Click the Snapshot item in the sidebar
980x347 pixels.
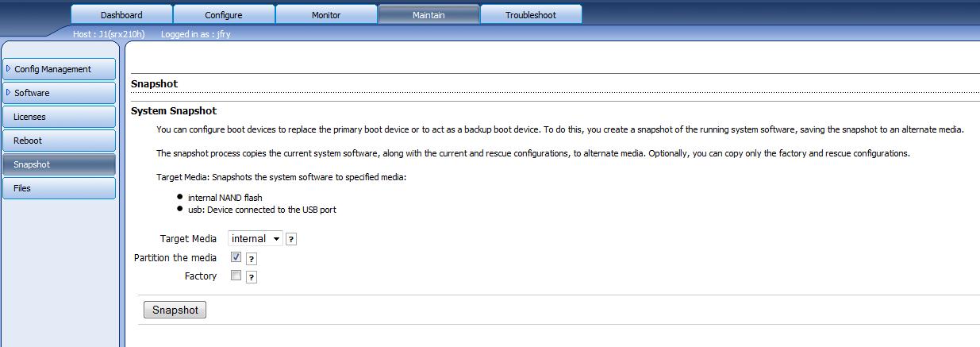pos(32,164)
